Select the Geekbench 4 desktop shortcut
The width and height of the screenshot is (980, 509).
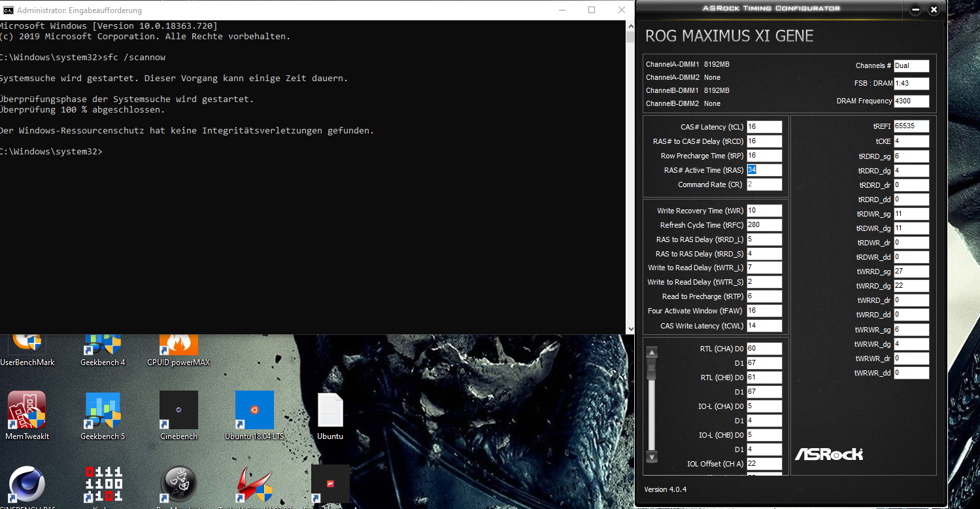(103, 350)
